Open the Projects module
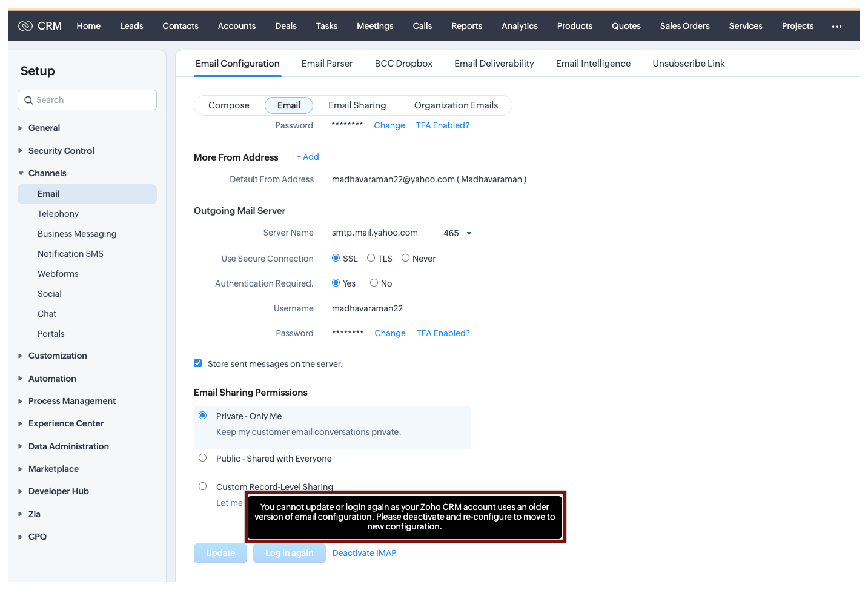Viewport: 868px width, 590px height. click(798, 26)
